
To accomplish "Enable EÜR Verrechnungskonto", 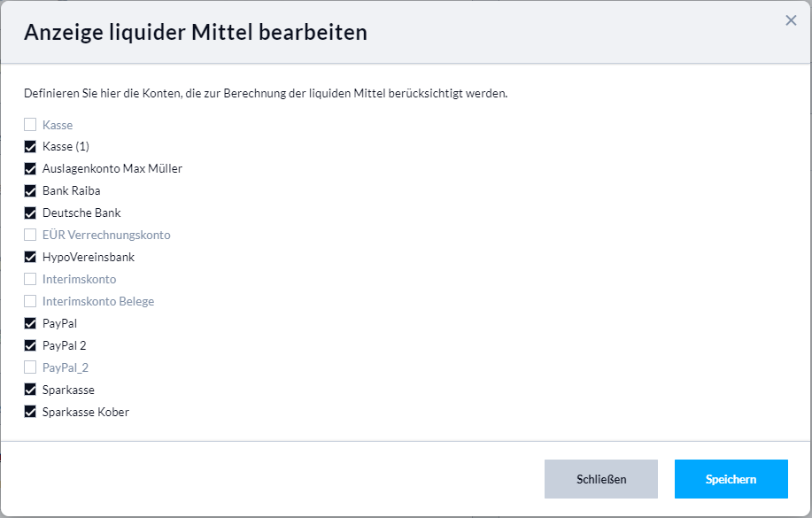I will (30, 235).
